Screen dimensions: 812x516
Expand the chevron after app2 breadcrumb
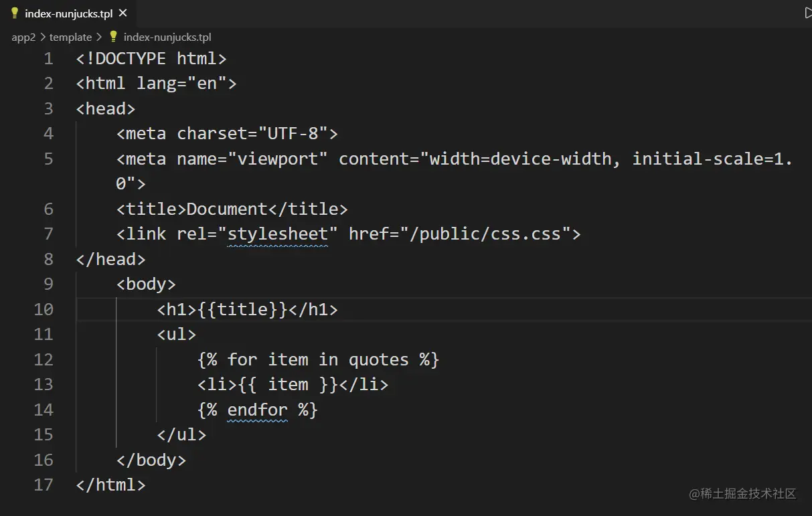pos(42,37)
